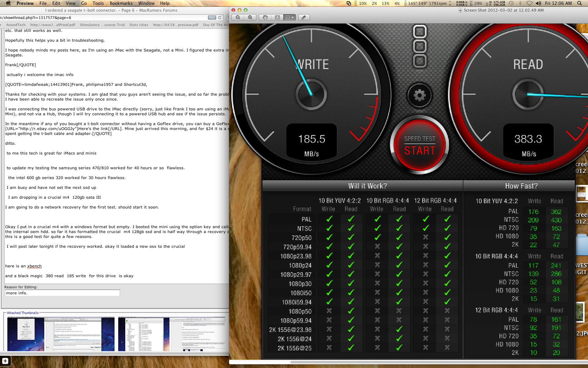588x368 pixels.
Task: Open the Window menu
Action: click(x=146, y=3)
